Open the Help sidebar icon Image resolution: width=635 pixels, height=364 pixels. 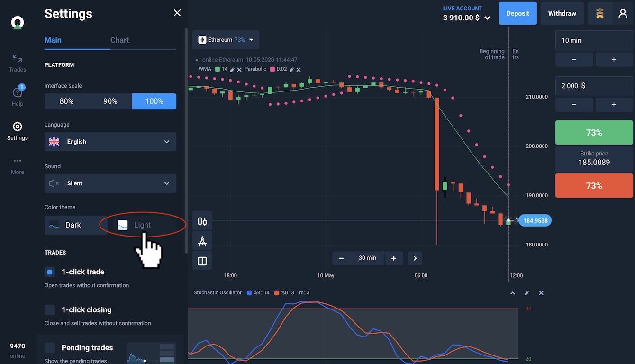(x=18, y=92)
